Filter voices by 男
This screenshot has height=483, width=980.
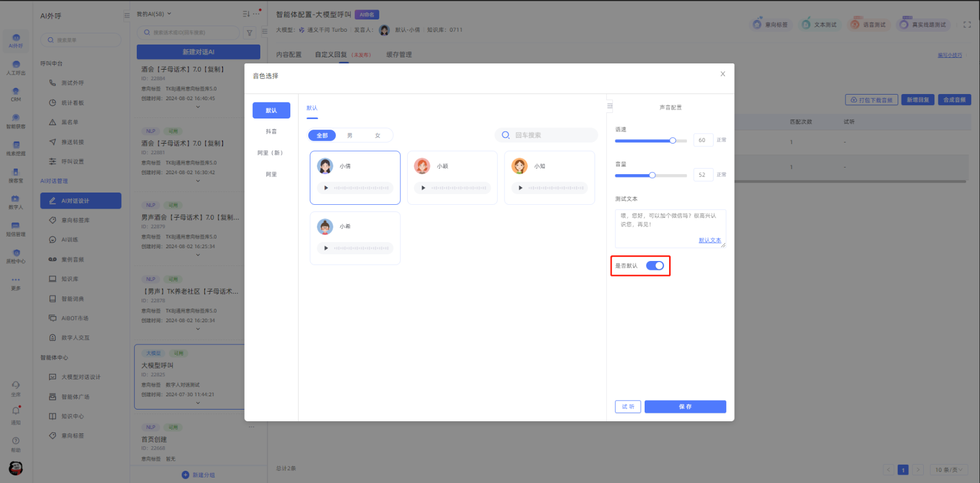(x=350, y=136)
